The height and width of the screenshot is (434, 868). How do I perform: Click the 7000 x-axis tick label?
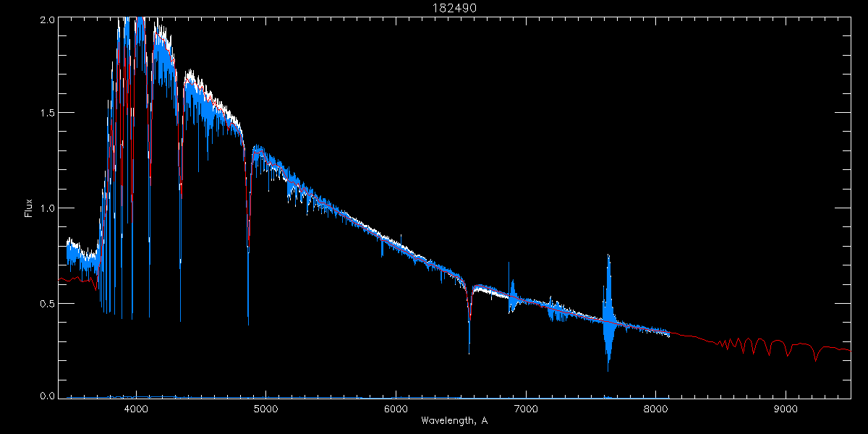pyautogui.click(x=526, y=409)
